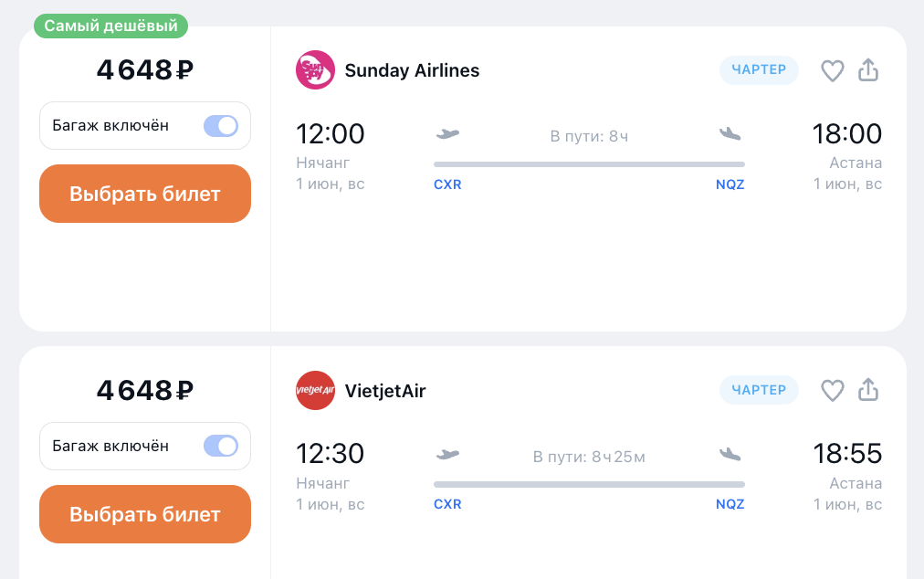Screen dimensions: 924x579
Task: Click the Sunday Airlines logo
Action: pos(315,70)
